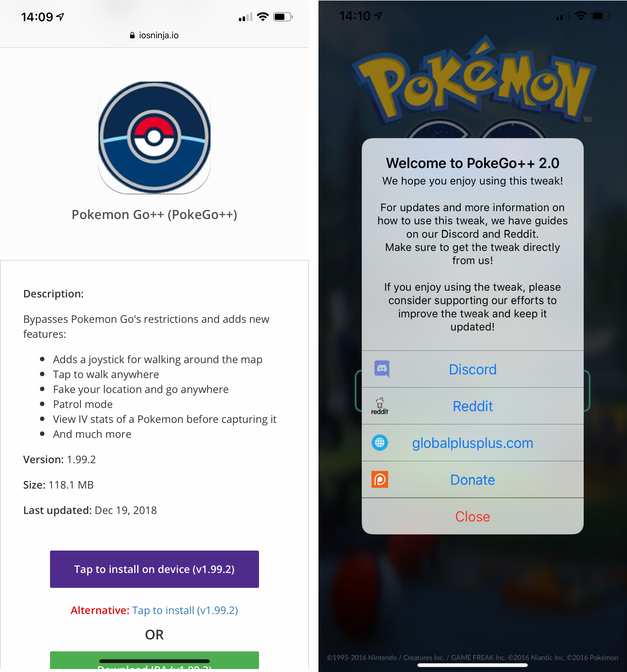Choose the Donate option

472,480
